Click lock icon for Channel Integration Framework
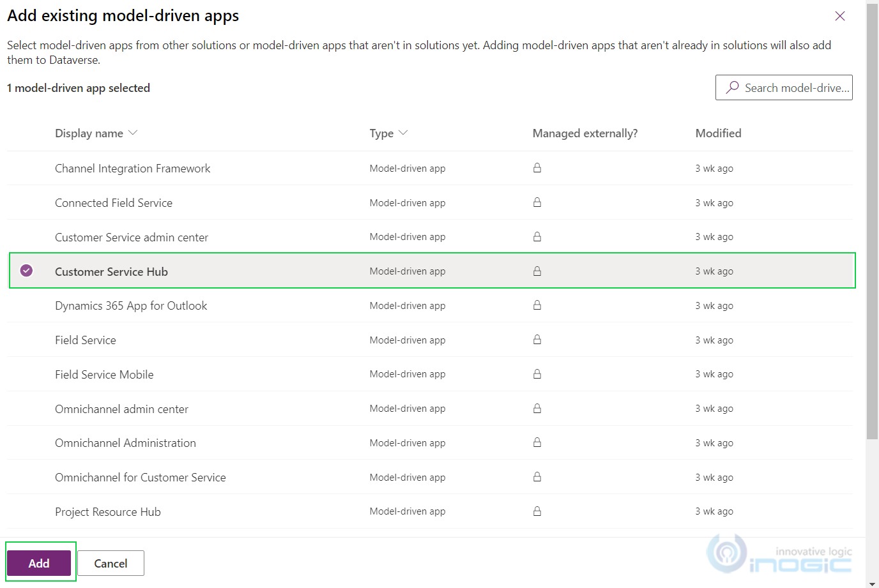Viewport: 879px width, 588px height. tap(537, 168)
